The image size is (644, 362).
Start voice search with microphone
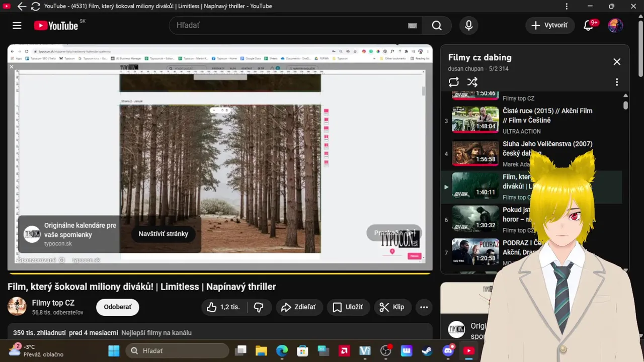click(469, 26)
